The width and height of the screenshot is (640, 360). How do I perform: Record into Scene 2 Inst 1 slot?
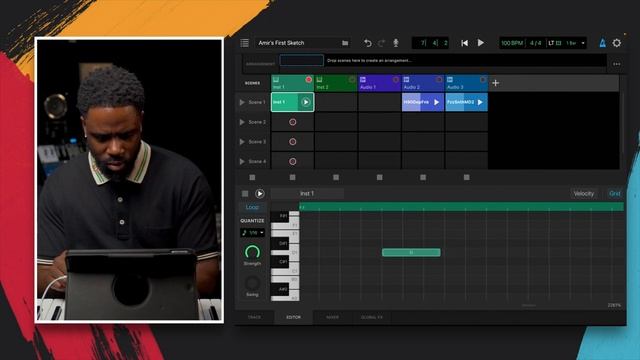(292, 122)
